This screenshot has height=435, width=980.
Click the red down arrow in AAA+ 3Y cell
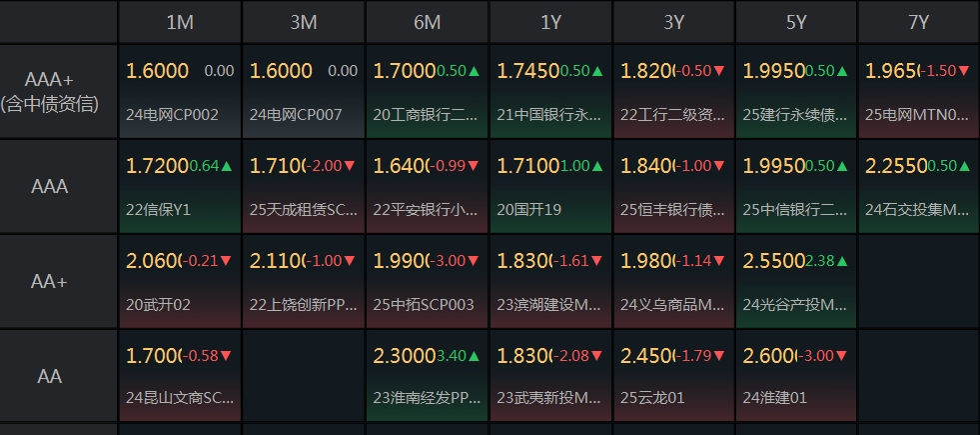(719, 71)
